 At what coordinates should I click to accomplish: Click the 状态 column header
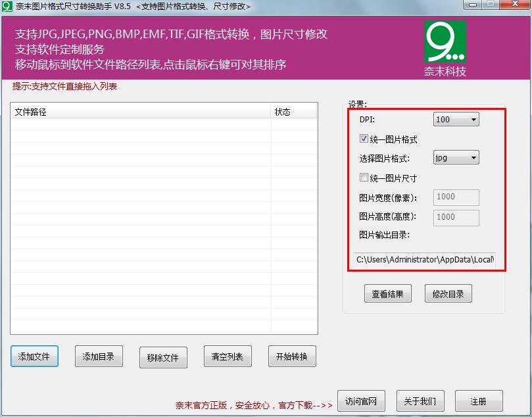tap(294, 112)
